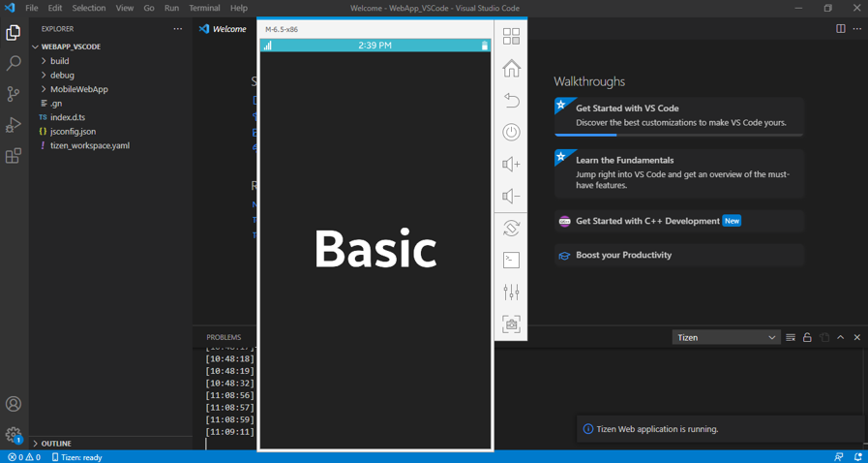868x463 pixels.
Task: Switch to the PROBLEMS panel tab
Action: pos(224,337)
